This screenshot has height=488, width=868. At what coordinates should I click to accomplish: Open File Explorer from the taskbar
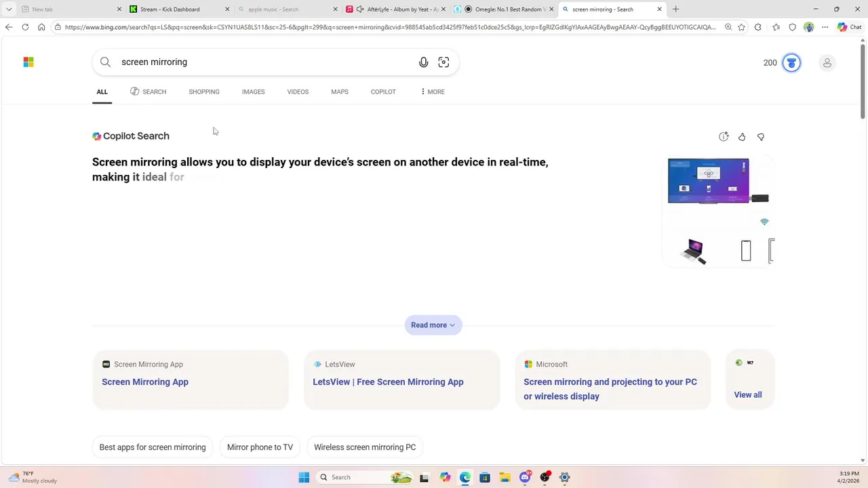pyautogui.click(x=505, y=477)
